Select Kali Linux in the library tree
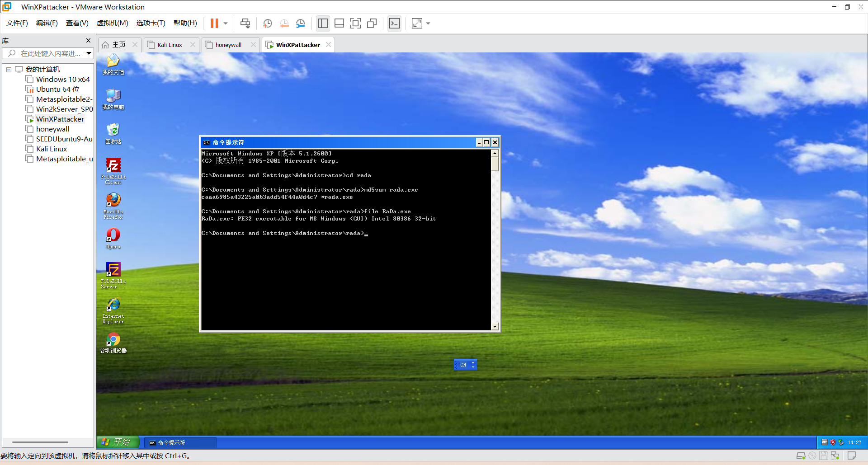 [x=47, y=149]
